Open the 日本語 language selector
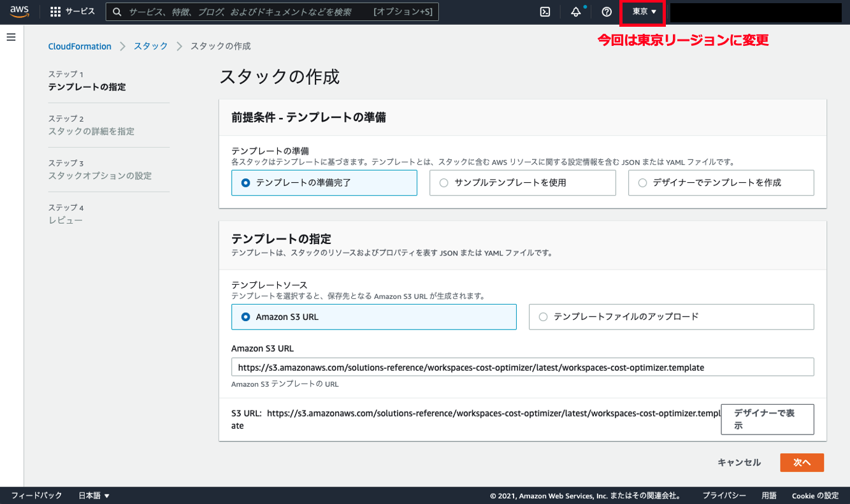 click(94, 496)
